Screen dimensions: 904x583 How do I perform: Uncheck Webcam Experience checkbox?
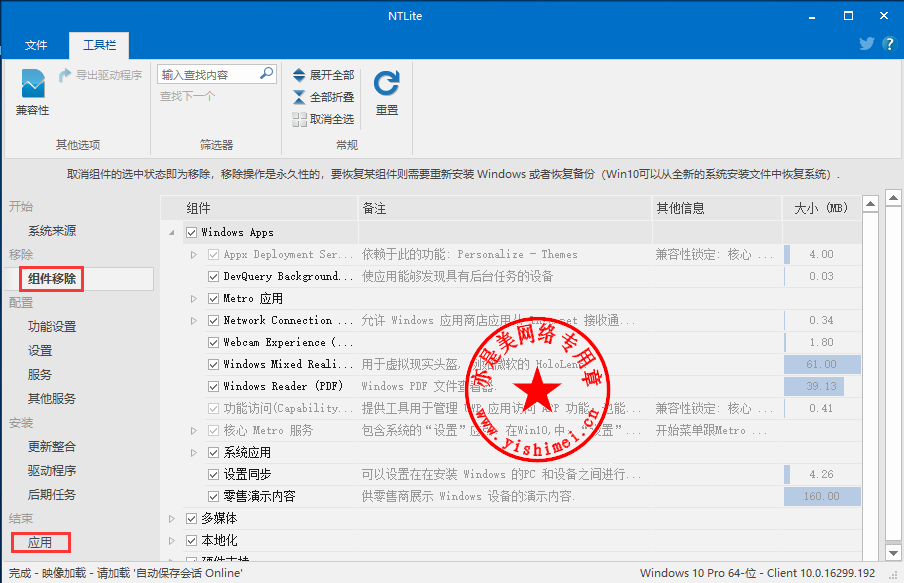(x=213, y=343)
